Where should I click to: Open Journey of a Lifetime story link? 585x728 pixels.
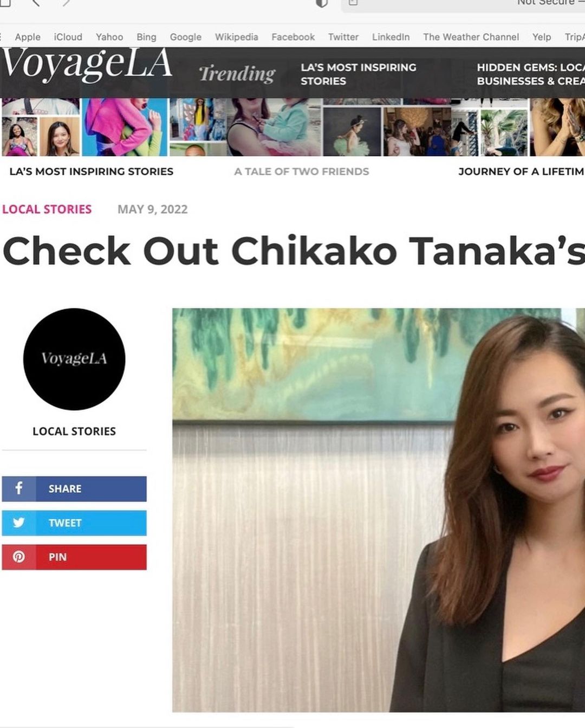tap(521, 171)
